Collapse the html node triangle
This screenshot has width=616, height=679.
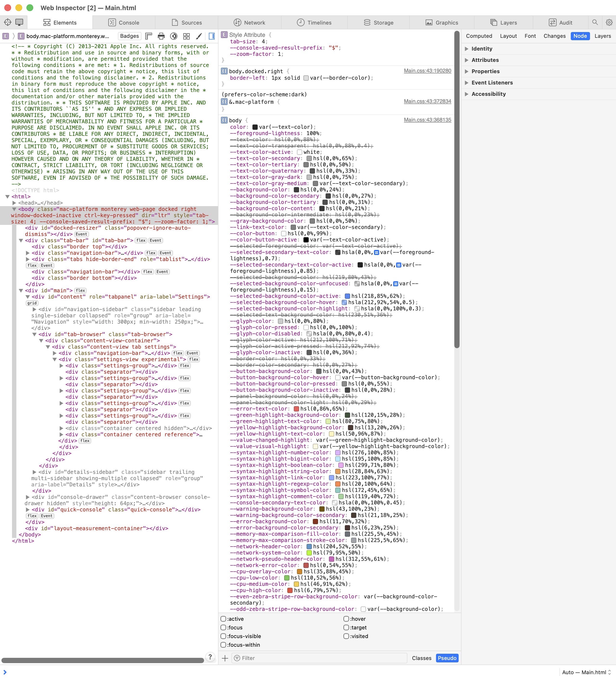[7, 196]
